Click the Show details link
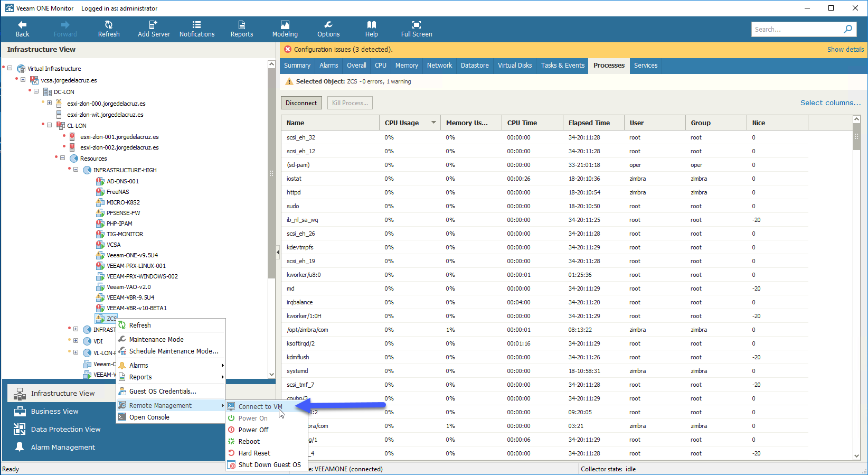This screenshot has height=475, width=868. [845, 49]
